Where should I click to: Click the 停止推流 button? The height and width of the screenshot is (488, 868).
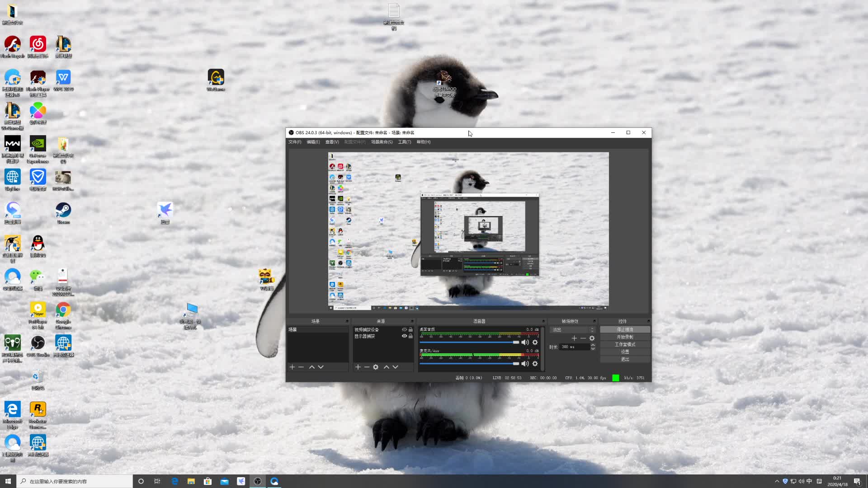[x=625, y=329]
